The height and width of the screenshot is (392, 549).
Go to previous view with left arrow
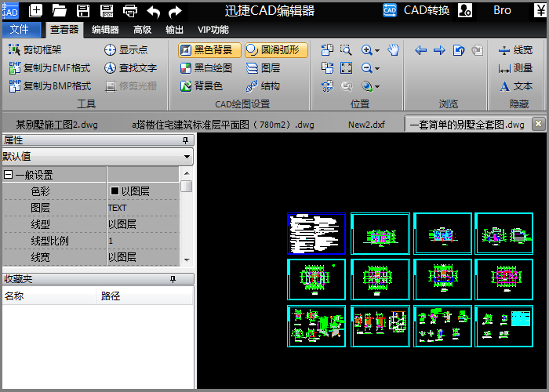(420, 50)
